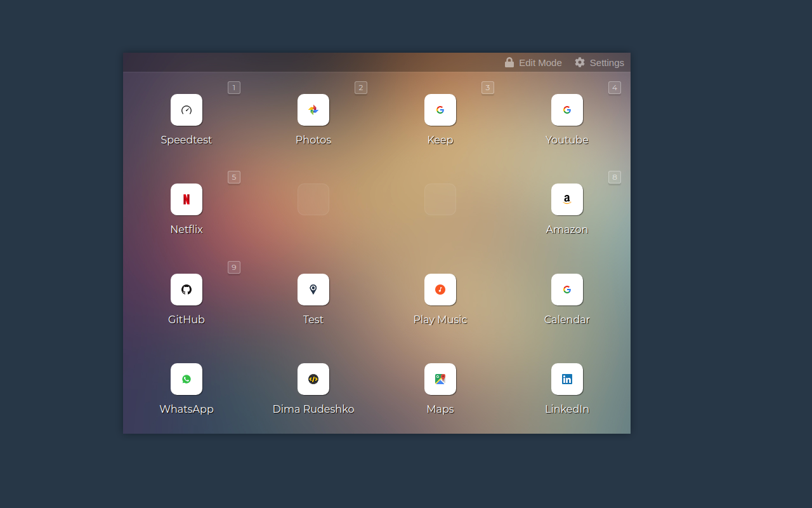812x508 pixels.
Task: Click shortcut badge "9" above GitHub
Action: pyautogui.click(x=234, y=267)
